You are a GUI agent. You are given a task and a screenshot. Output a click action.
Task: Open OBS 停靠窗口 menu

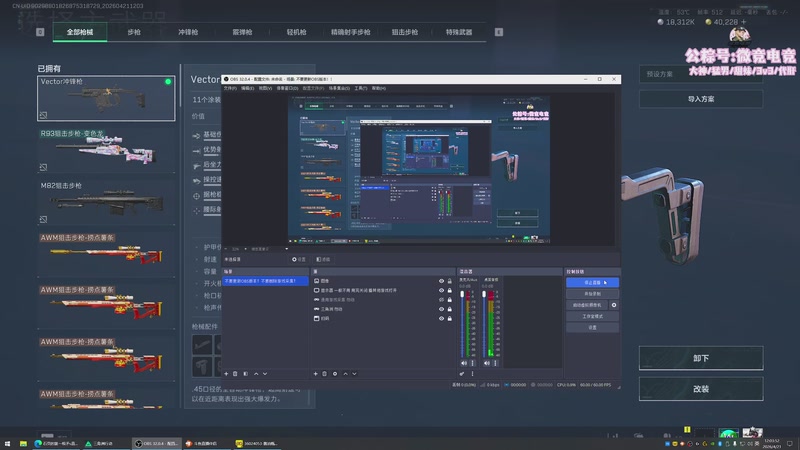pos(287,88)
